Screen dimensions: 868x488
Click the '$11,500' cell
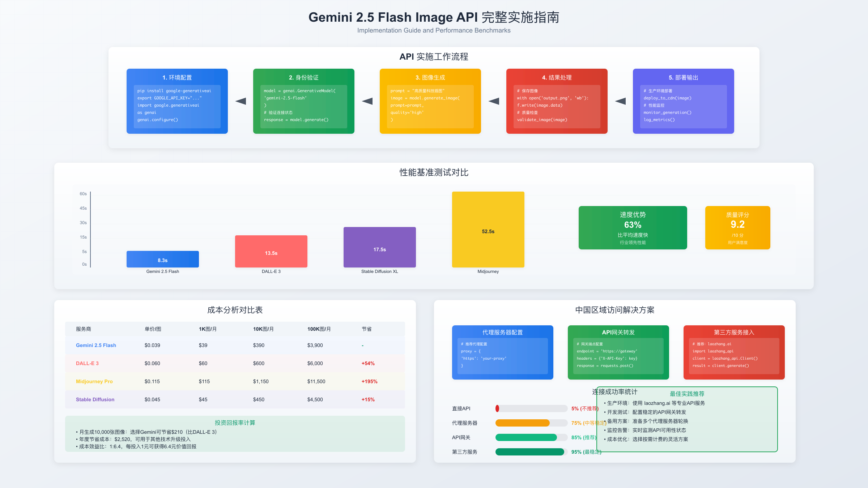[x=316, y=381]
